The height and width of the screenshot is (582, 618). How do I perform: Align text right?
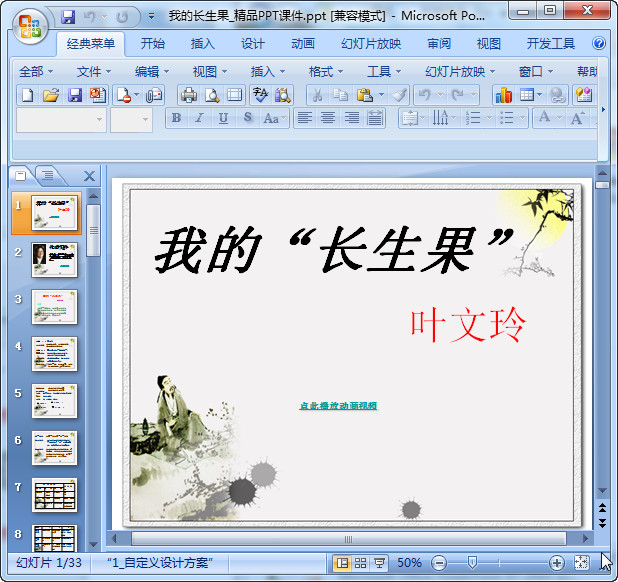[x=352, y=118]
